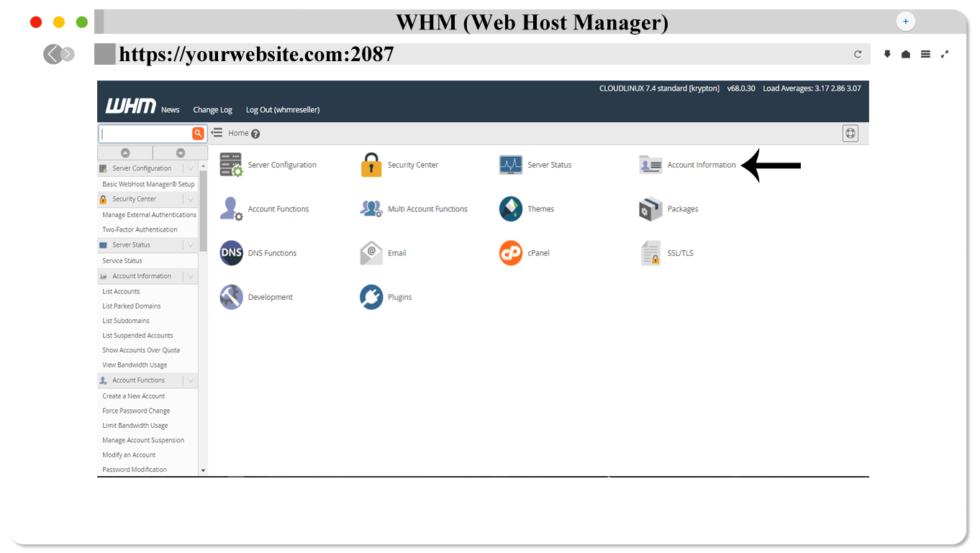The image size is (980, 553).
Task: Click the Security Center padlock icon
Action: coord(371,165)
